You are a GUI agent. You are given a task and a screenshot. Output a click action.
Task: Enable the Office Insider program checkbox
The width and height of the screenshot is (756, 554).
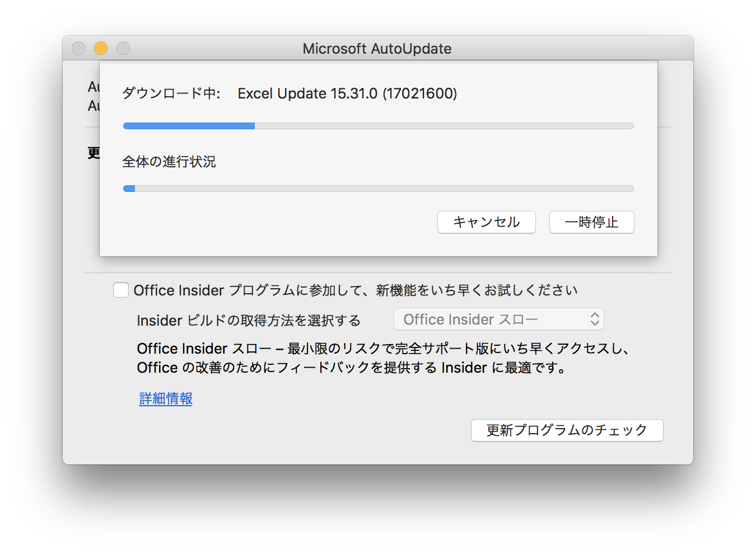[121, 290]
